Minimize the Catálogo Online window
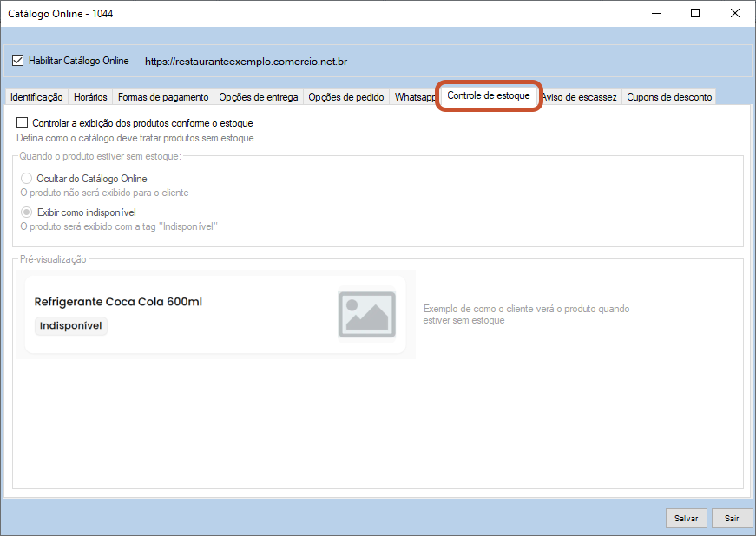Viewport: 756px width, 536px height. [655, 14]
